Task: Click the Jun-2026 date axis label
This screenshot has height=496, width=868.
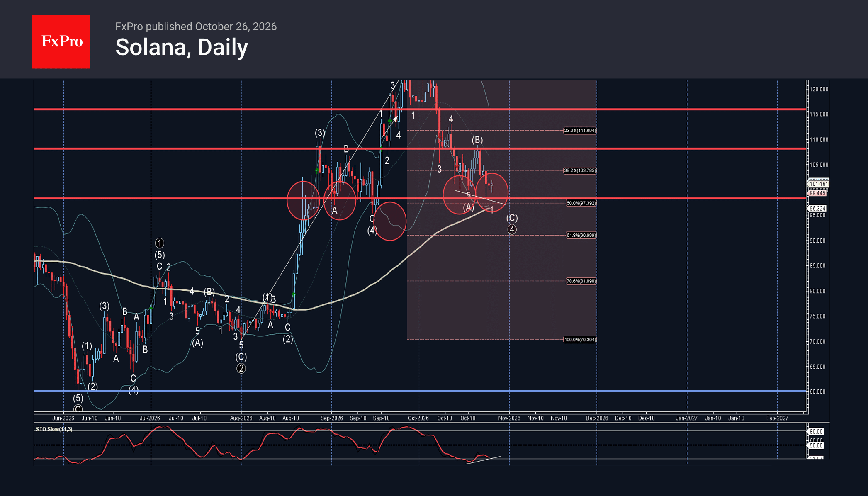Action: pos(63,418)
